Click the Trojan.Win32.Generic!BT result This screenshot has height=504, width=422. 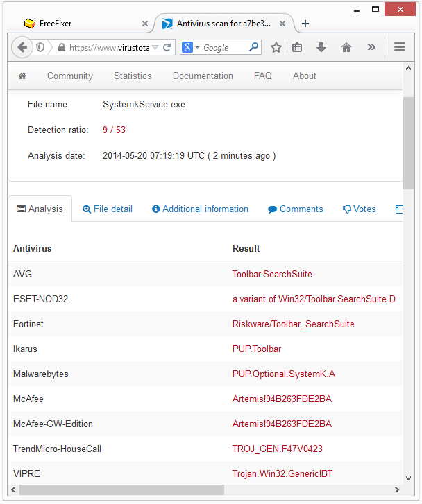(282, 473)
